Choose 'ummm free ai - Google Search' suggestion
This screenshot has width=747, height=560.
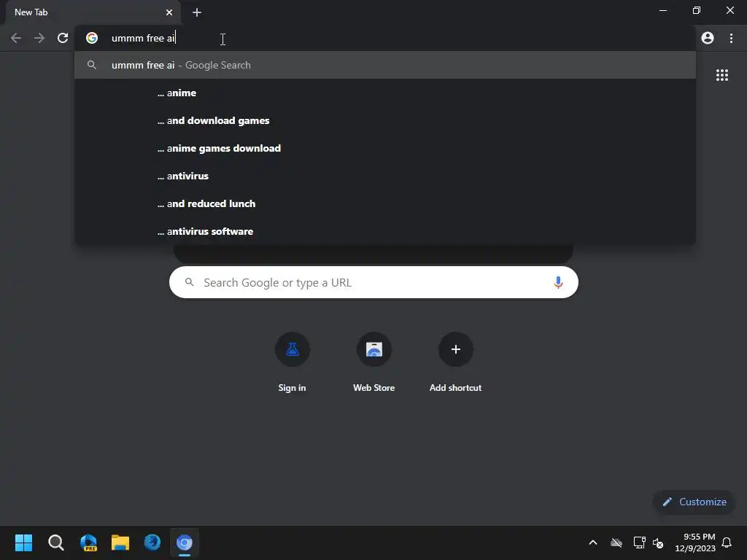pyautogui.click(x=385, y=65)
